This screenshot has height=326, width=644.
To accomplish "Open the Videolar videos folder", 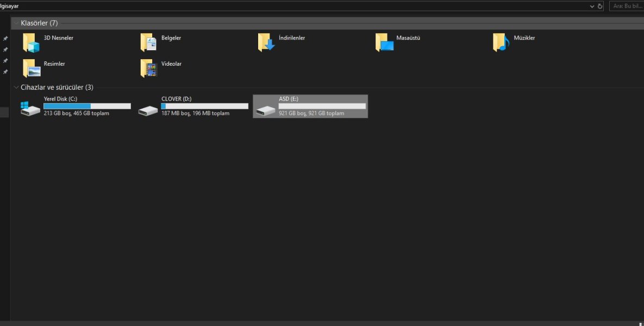I will (148, 68).
